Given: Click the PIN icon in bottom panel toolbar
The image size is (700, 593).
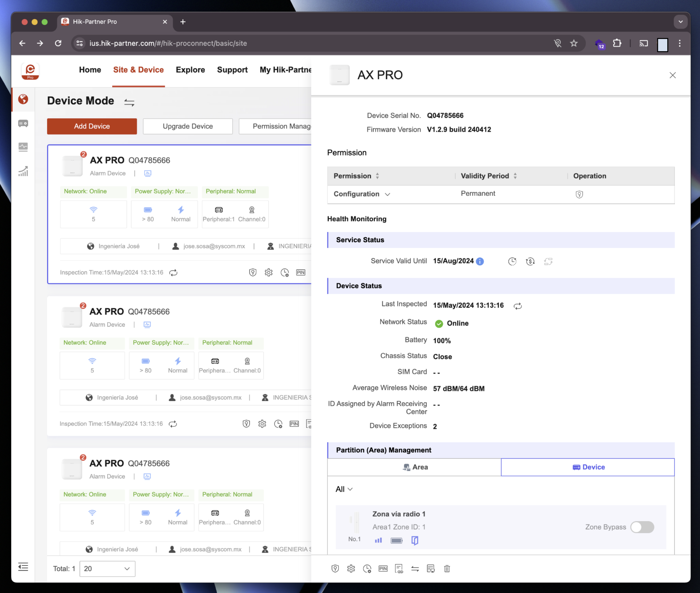Looking at the screenshot, I should pos(383,568).
